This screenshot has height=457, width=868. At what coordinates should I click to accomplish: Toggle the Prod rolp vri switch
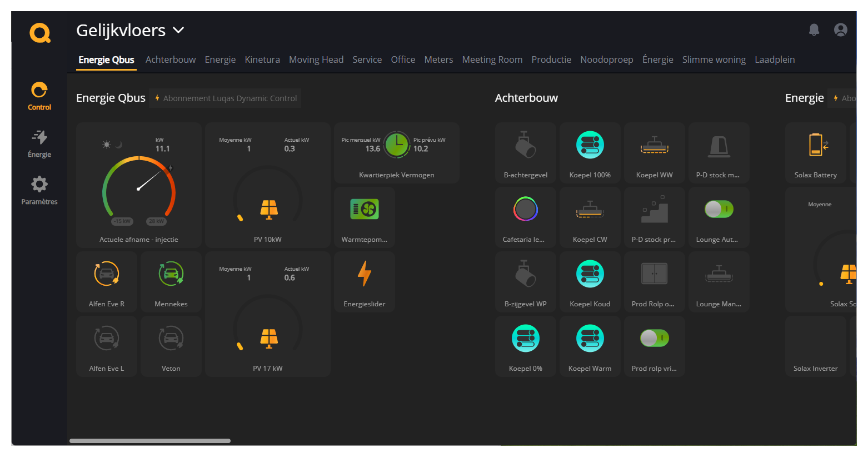pos(654,338)
